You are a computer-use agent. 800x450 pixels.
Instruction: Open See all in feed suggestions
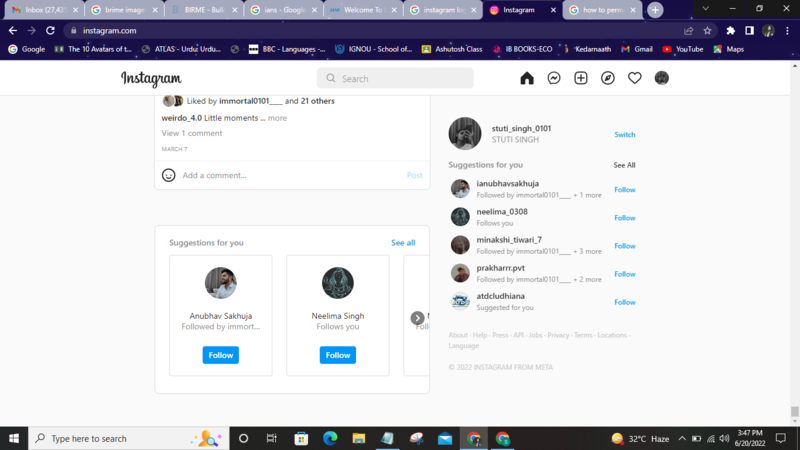coord(403,243)
